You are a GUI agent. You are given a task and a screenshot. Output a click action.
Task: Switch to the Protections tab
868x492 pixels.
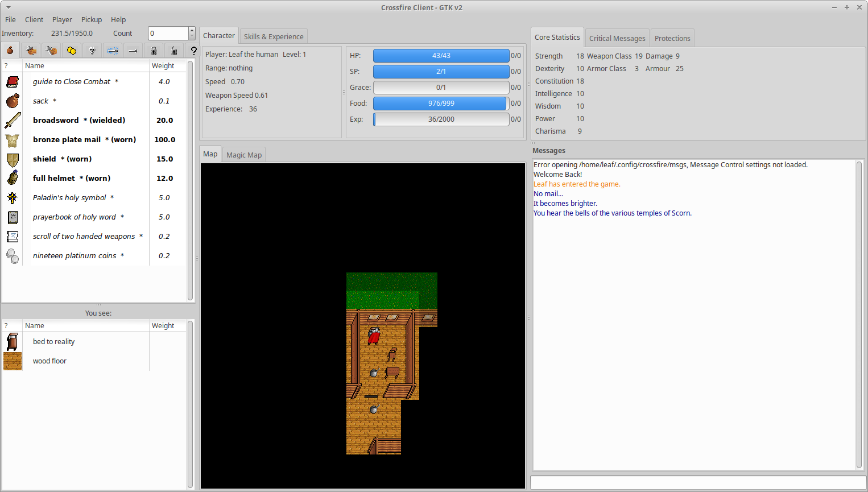point(672,38)
